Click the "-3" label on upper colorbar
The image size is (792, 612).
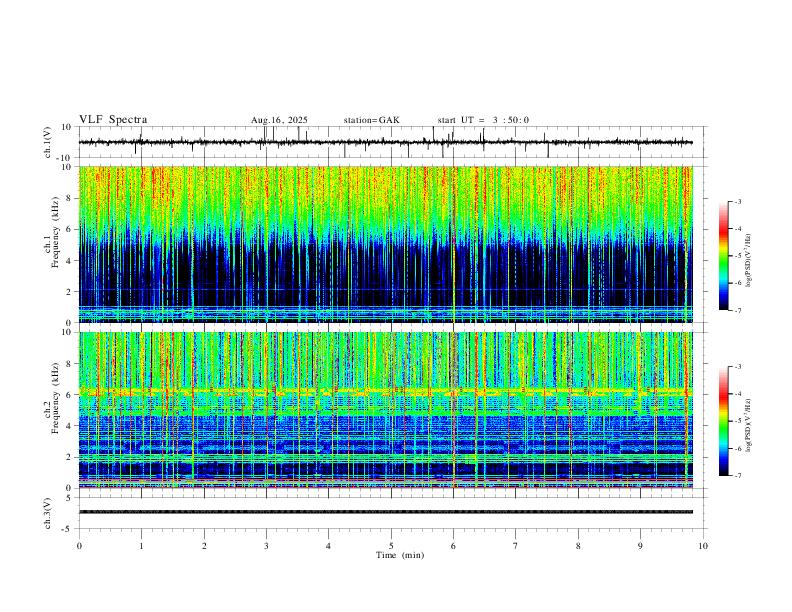click(x=738, y=201)
